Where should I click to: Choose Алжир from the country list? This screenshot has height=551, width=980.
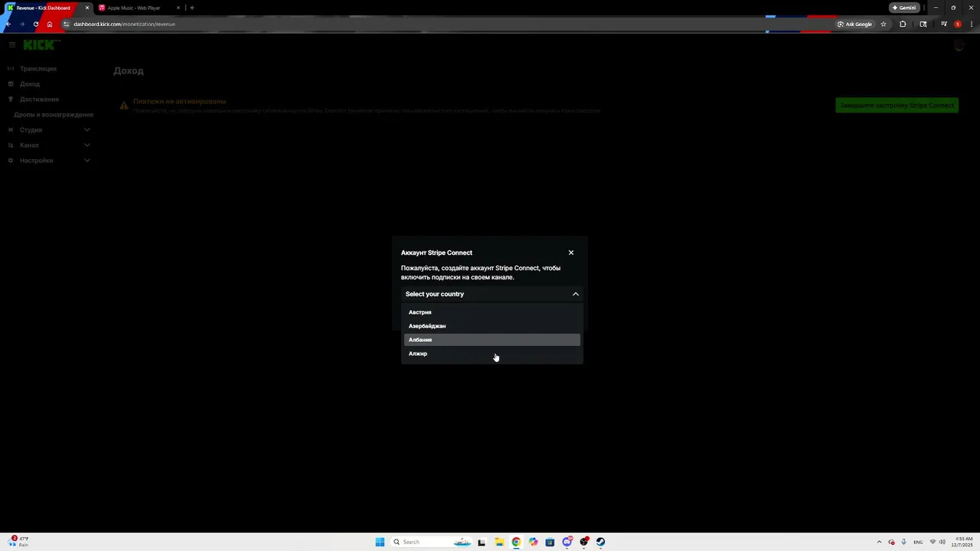[x=492, y=354]
